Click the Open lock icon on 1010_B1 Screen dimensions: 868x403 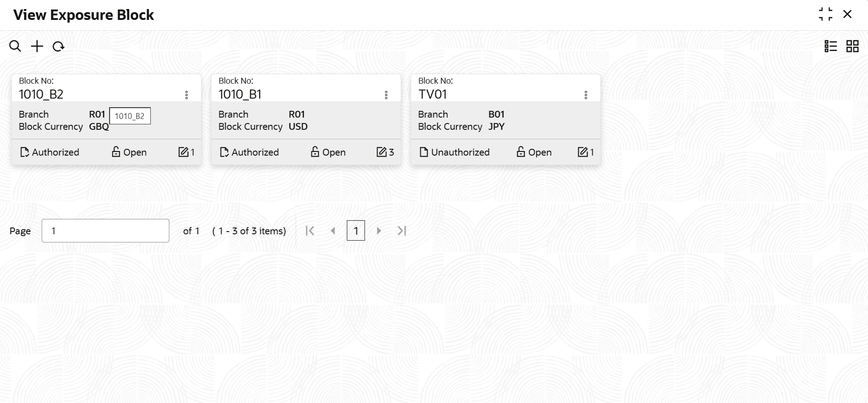[x=315, y=152]
